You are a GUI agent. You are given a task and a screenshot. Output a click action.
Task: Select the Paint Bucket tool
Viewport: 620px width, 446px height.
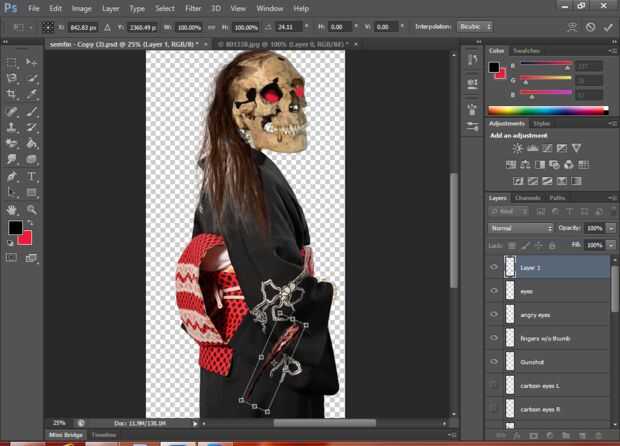click(31, 143)
